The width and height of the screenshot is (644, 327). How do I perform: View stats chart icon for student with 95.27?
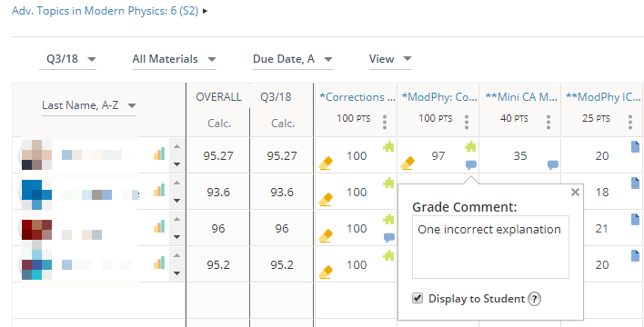coord(159,154)
